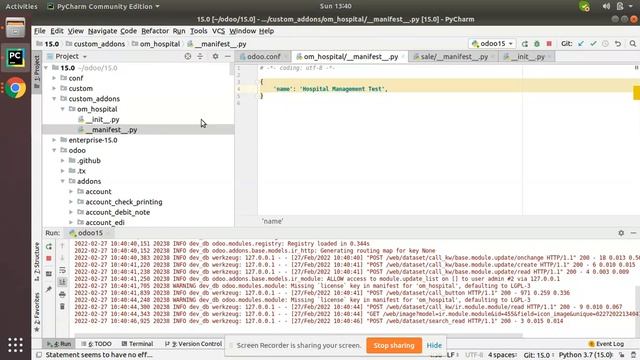Click Stop sharing button

pos(393,345)
